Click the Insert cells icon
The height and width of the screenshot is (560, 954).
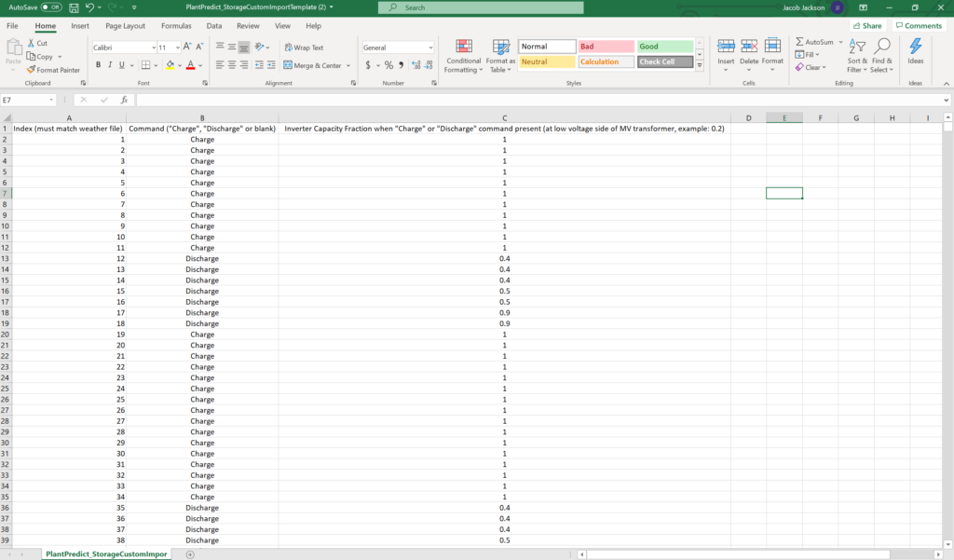coord(726,47)
